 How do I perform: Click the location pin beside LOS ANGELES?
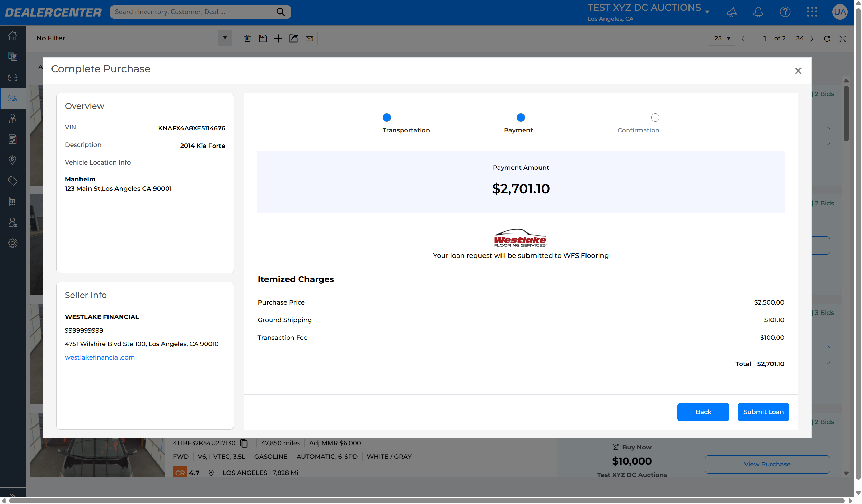pos(211,473)
